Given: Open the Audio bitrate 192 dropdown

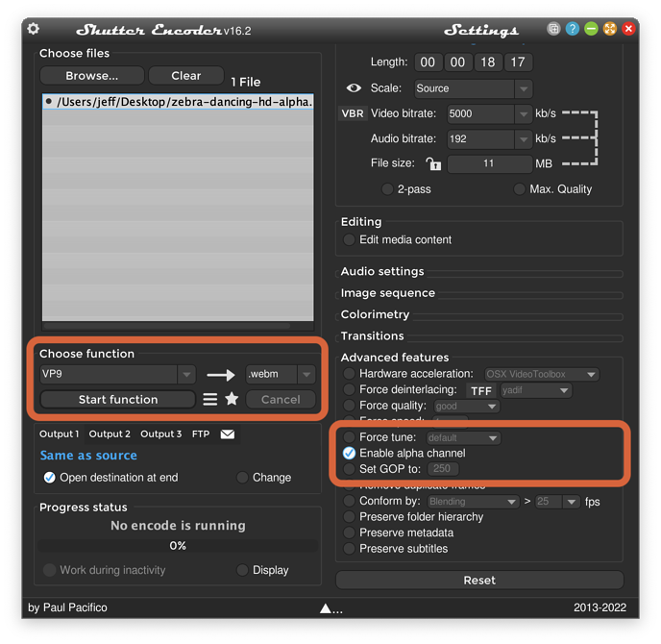Looking at the screenshot, I should tap(489, 138).
